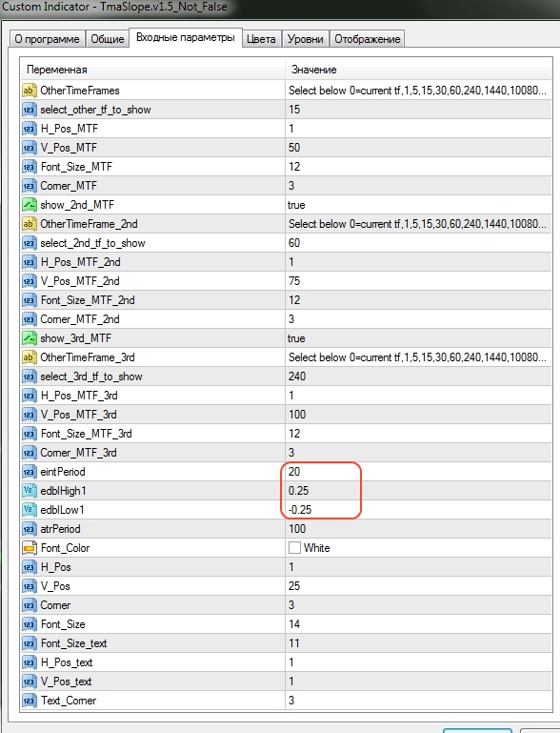This screenshot has width=560, height=733.
Task: Edit the edblHigh1 value 0.25
Action: pyautogui.click(x=298, y=491)
